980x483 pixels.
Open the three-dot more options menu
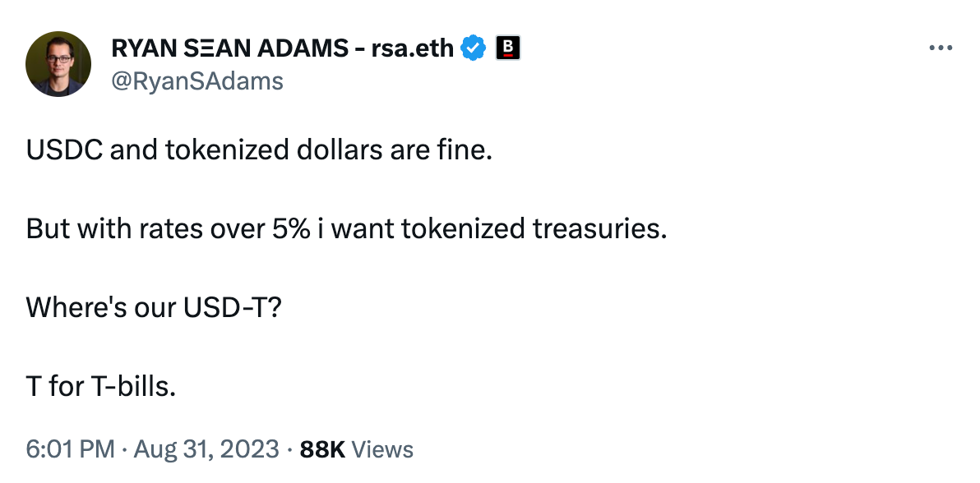[x=940, y=48]
